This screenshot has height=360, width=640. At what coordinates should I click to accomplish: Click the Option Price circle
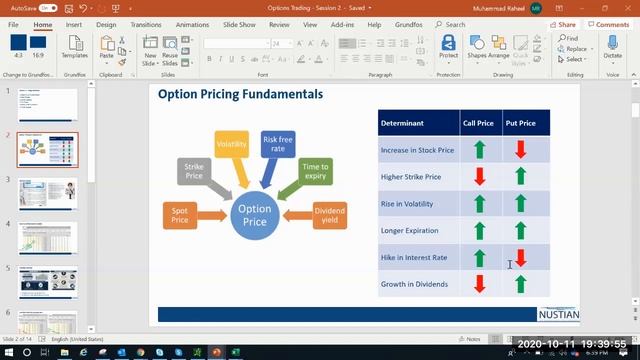(255, 215)
